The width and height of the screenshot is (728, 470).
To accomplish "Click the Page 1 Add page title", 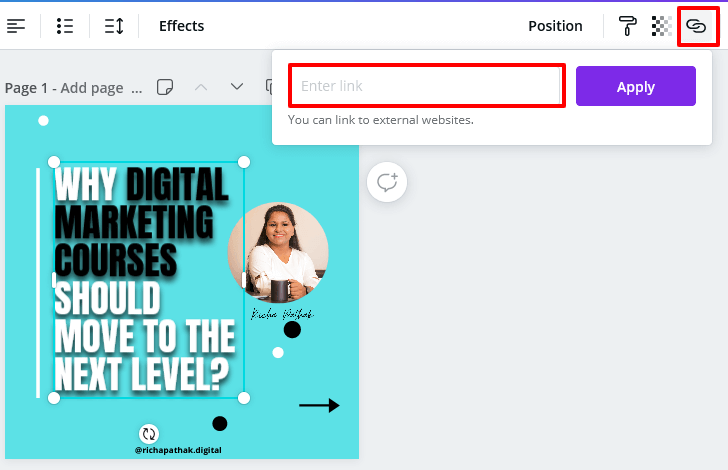I will 64,88.
